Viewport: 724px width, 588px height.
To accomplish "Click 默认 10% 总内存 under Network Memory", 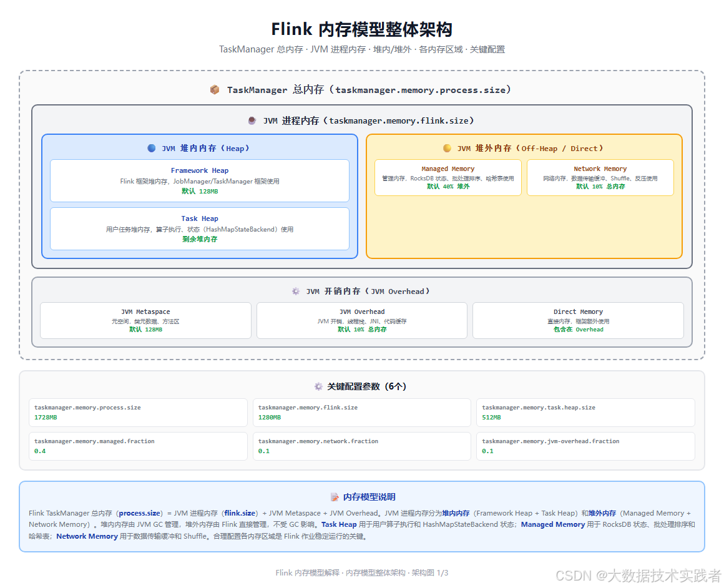I will pos(600,187).
